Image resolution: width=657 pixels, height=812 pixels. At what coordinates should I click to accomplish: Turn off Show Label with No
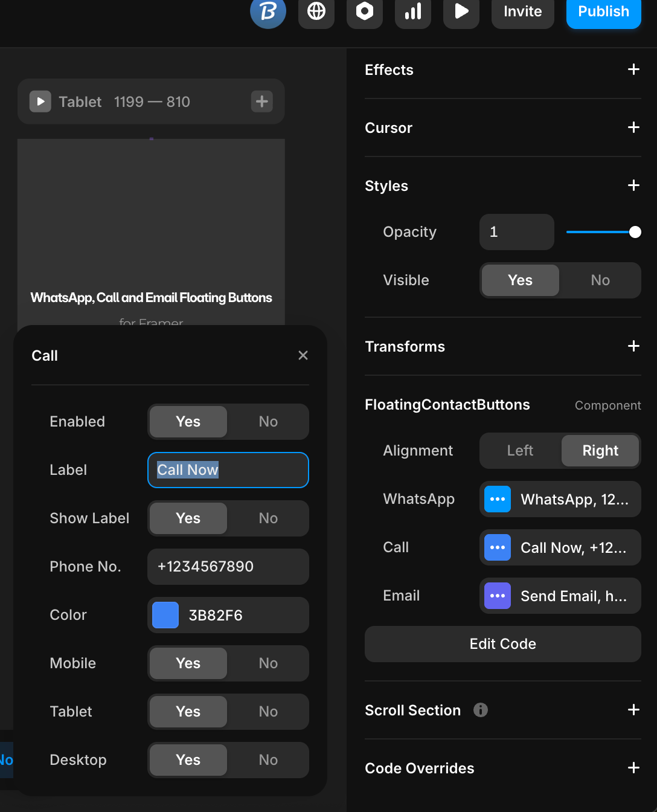pyautogui.click(x=268, y=518)
